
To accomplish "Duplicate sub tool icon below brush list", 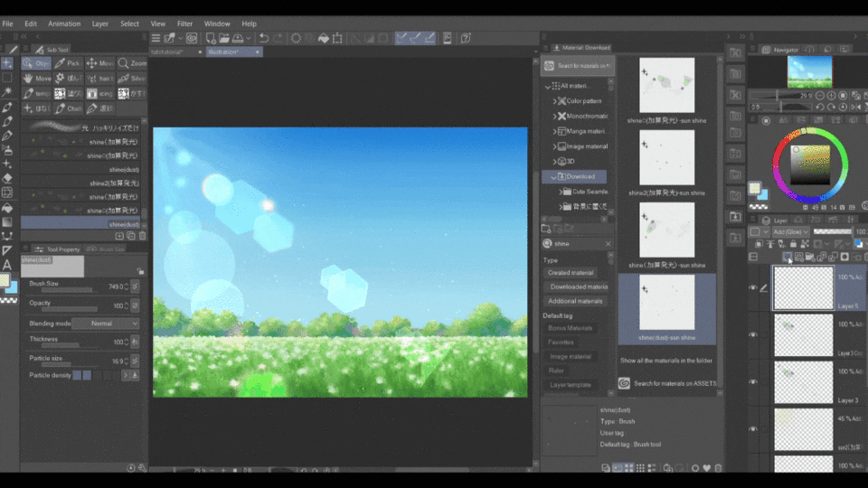I will point(130,236).
